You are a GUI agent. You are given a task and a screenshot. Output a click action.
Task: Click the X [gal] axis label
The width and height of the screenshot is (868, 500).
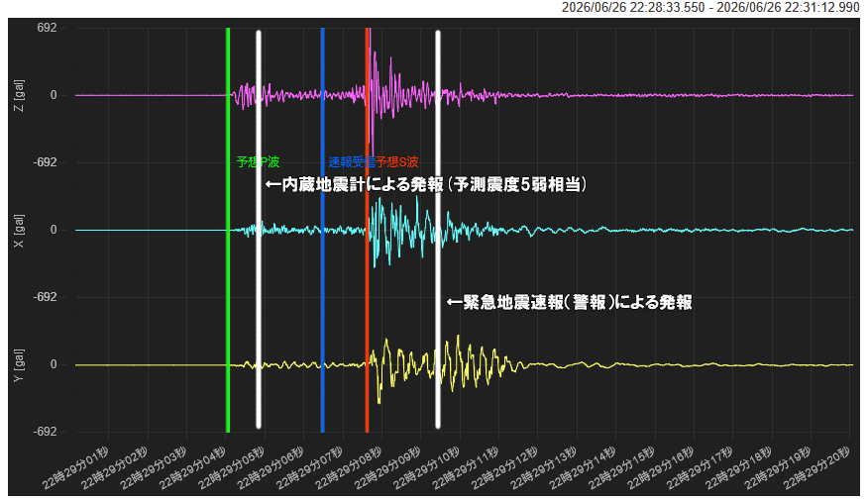point(20,230)
